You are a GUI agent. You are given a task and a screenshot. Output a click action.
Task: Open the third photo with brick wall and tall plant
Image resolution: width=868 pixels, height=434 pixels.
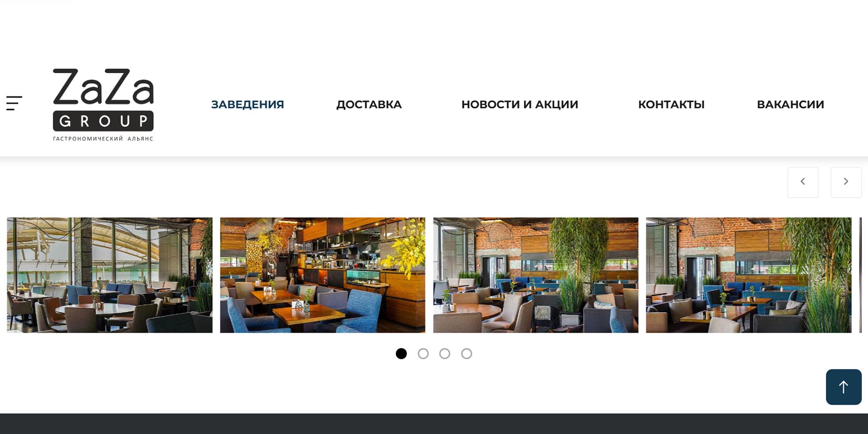point(535,275)
